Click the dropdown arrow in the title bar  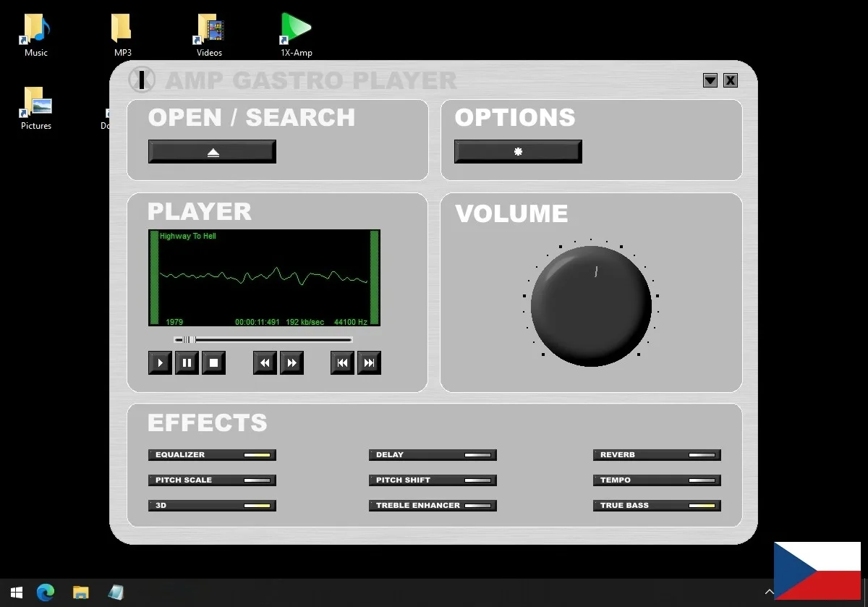click(x=710, y=80)
